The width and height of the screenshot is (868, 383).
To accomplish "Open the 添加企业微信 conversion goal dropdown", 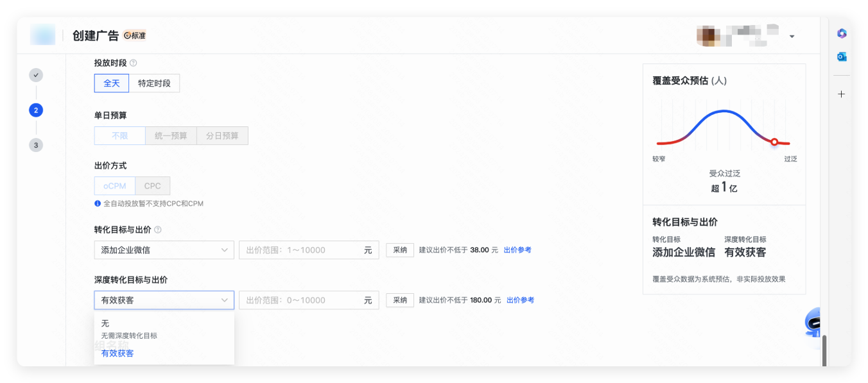I will [x=164, y=250].
